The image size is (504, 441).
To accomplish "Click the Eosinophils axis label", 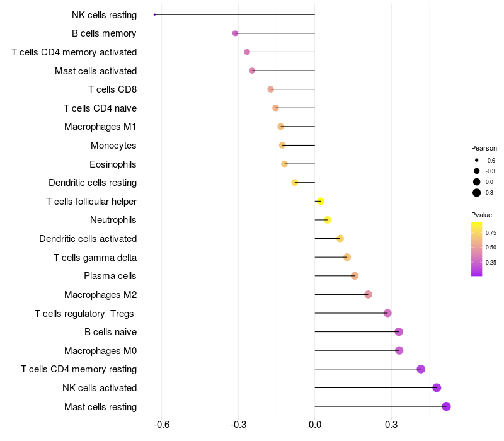I will pyautogui.click(x=113, y=164).
